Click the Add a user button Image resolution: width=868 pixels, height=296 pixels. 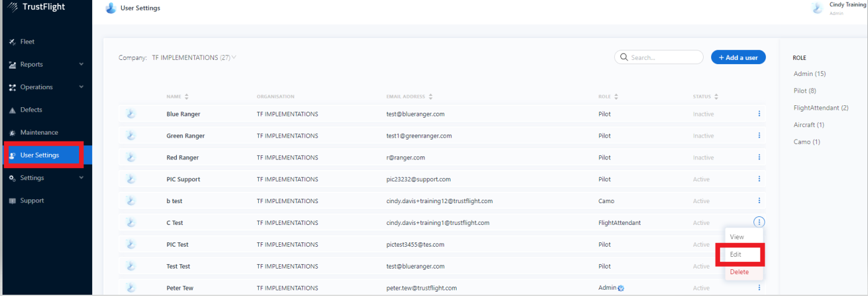738,57
